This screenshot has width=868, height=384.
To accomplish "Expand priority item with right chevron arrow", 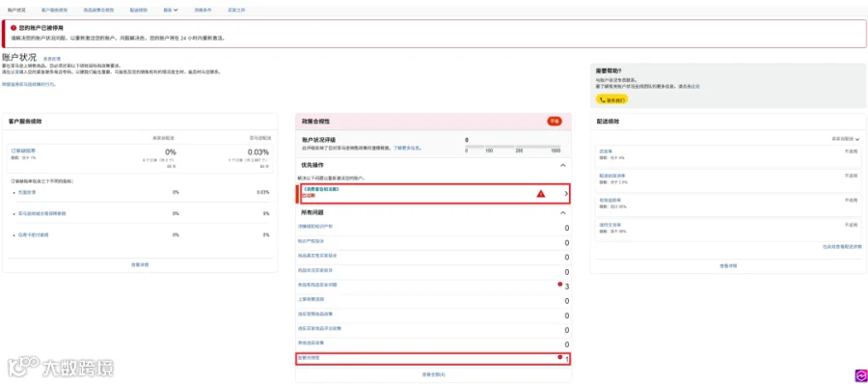I will [x=566, y=194].
